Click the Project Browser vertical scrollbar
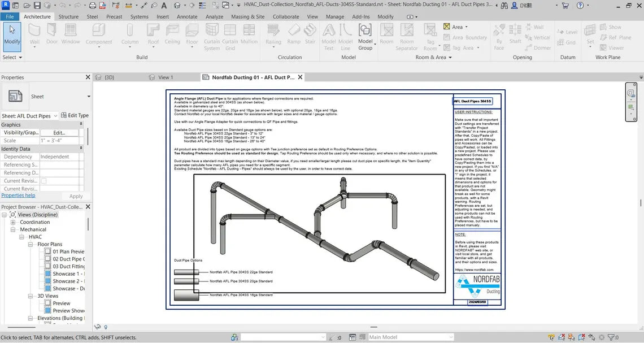The height and width of the screenshot is (343, 644). coord(88,224)
